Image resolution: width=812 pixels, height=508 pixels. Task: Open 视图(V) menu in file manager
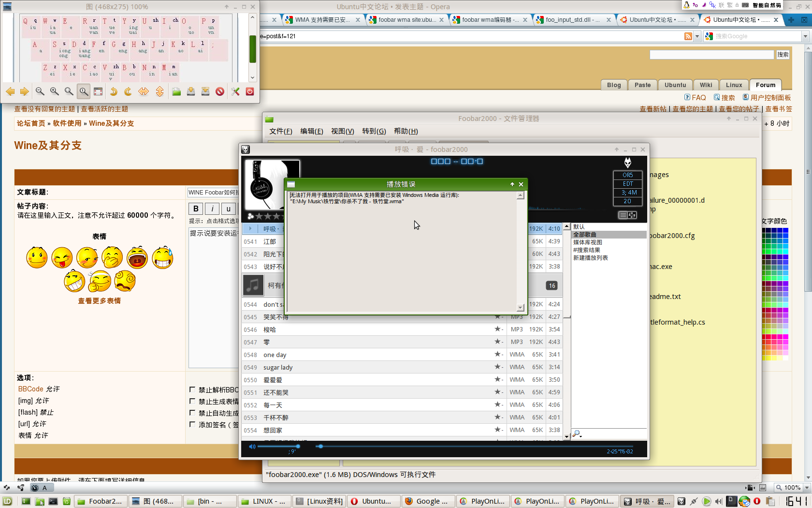point(343,131)
